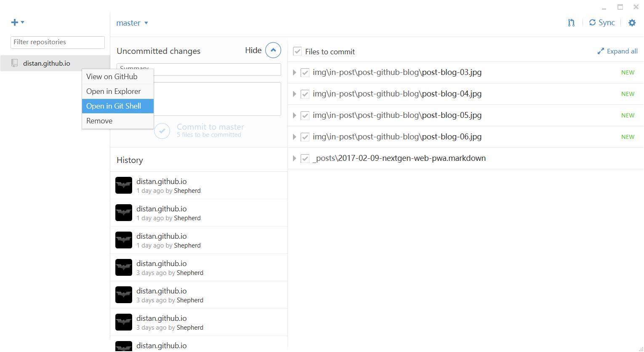
Task: Click the History section heading
Action: pyautogui.click(x=130, y=160)
